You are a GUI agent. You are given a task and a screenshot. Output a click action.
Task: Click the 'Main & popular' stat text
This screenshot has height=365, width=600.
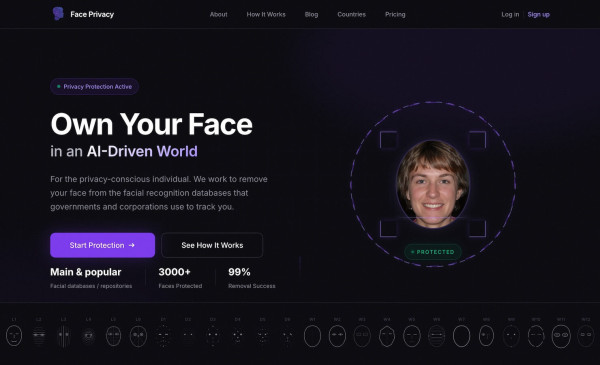[86, 272]
